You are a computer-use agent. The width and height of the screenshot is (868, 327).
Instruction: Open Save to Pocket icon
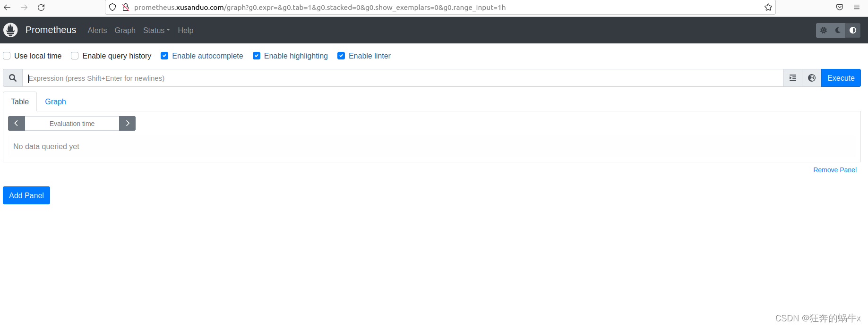pyautogui.click(x=840, y=8)
